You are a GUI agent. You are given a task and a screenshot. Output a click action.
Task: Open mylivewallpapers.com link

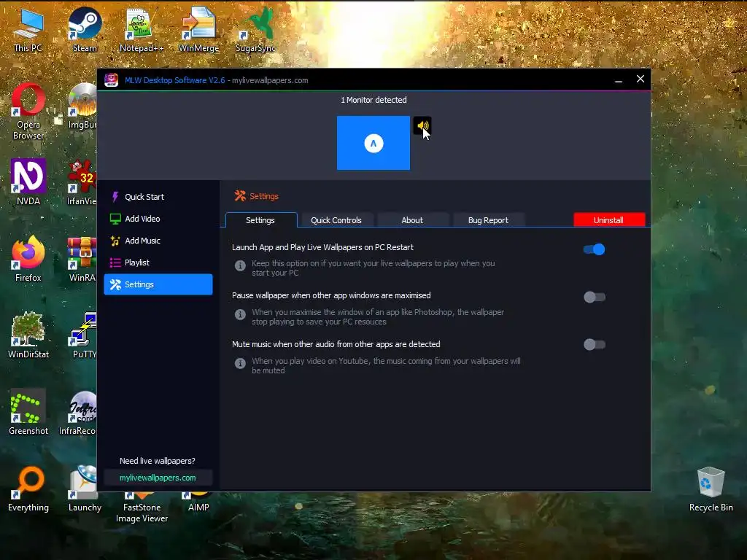point(158,478)
